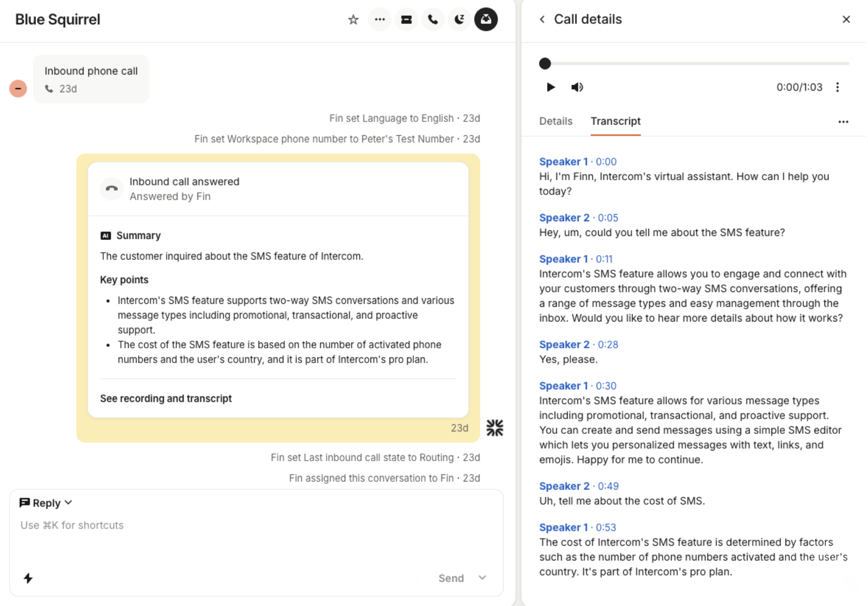Close the conversation using the dark inbox icon
Screen dimensions: 868x606
[486, 20]
